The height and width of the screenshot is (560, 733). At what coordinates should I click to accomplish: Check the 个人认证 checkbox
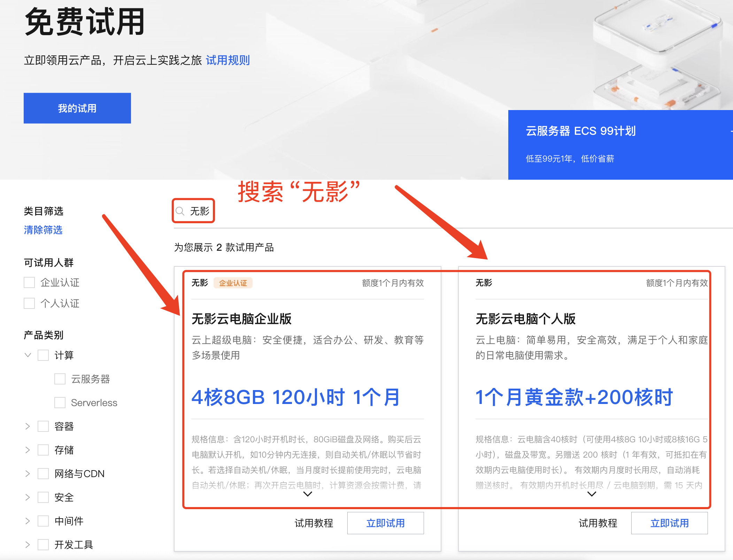(x=29, y=303)
